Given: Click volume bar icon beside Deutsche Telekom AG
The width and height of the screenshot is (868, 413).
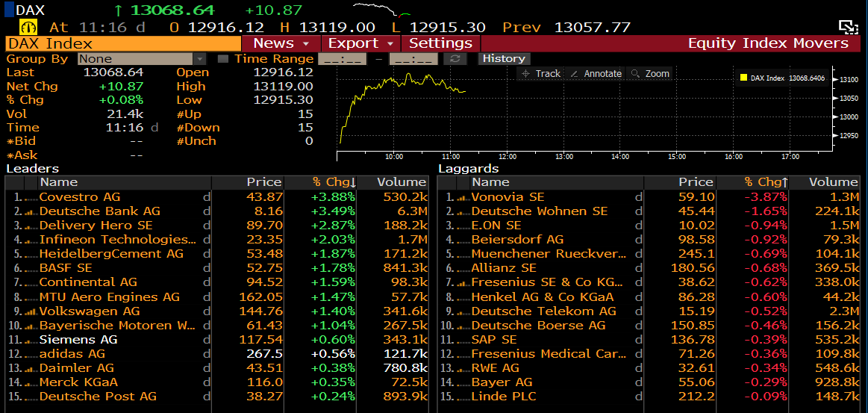Looking at the screenshot, I should point(464,311).
